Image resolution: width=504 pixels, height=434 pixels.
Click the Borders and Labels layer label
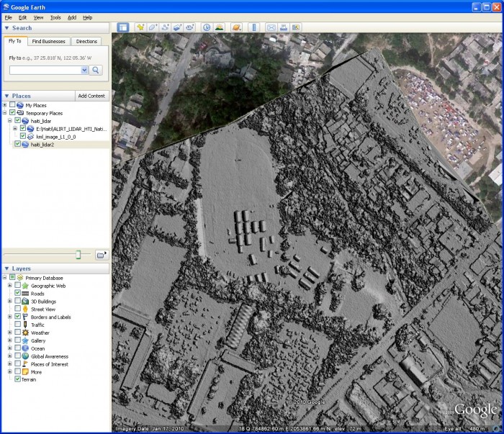pos(51,317)
